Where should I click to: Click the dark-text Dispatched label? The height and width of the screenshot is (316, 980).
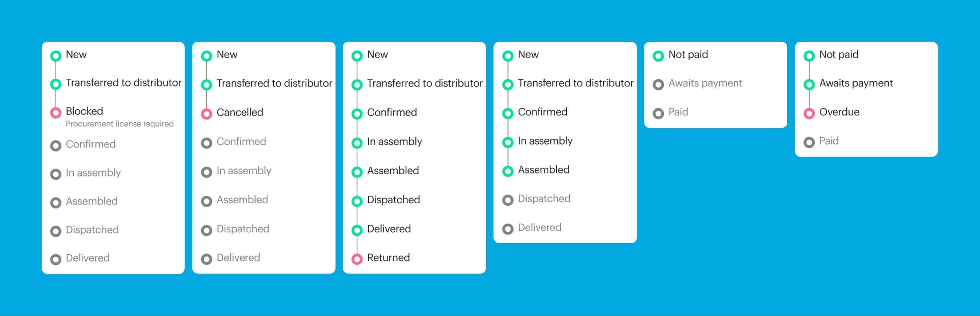pos(393,200)
